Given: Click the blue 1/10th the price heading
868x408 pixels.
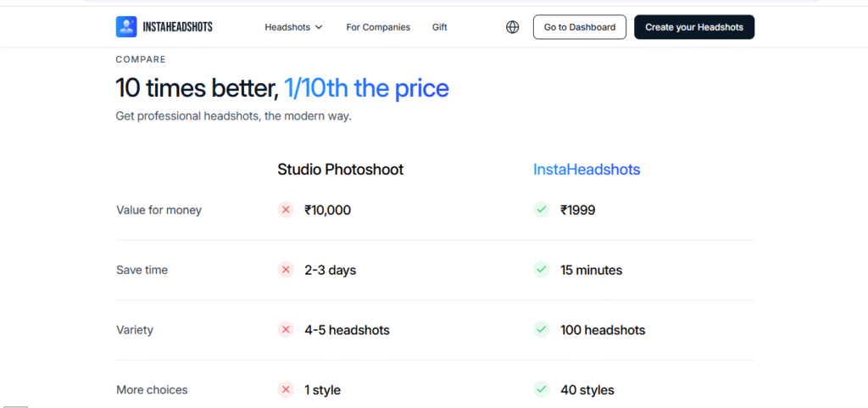Looking at the screenshot, I should 366,88.
